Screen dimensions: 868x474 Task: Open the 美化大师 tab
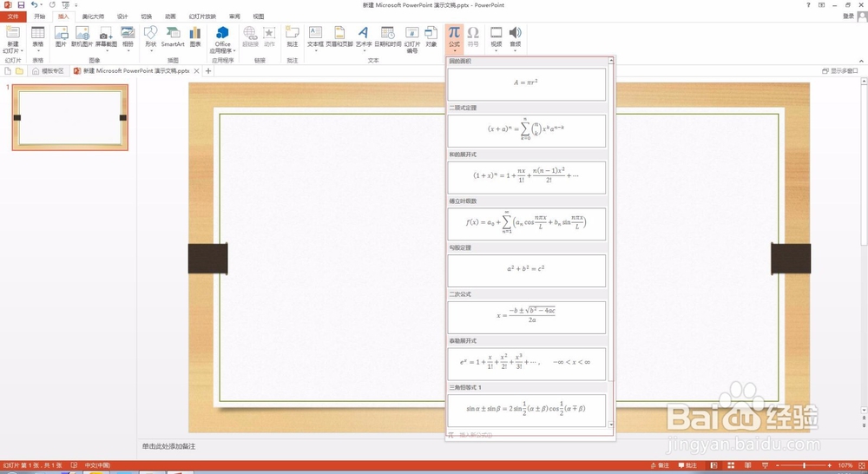click(93, 16)
